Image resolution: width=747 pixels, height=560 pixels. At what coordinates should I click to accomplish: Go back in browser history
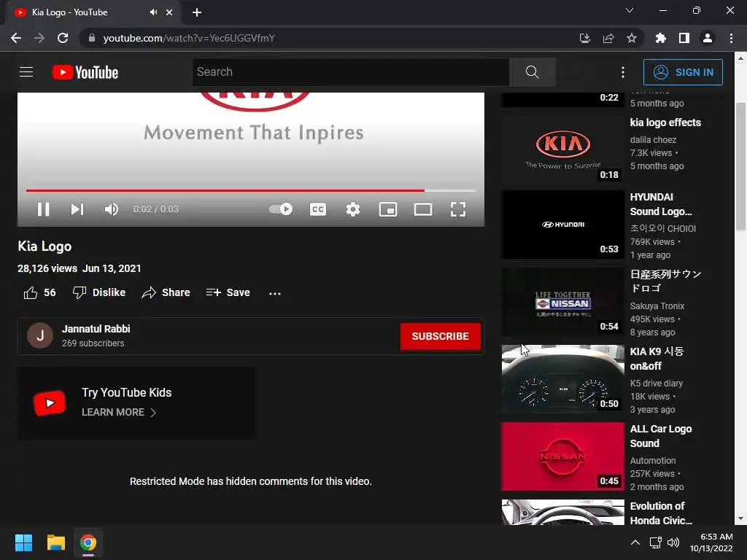16,38
